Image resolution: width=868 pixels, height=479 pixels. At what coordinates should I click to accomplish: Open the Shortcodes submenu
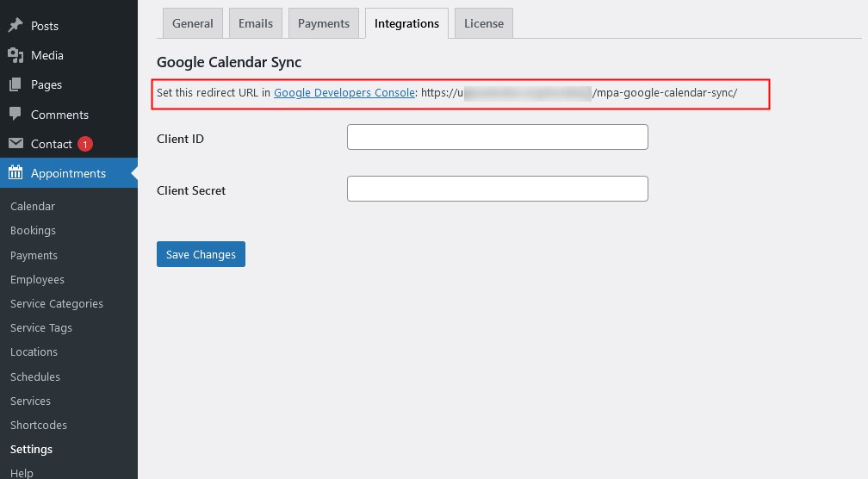[38, 425]
